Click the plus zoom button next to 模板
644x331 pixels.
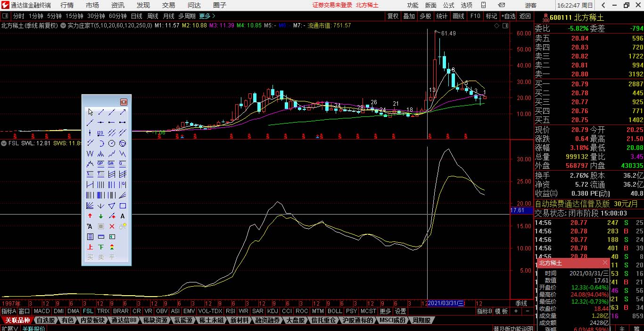[516, 311]
